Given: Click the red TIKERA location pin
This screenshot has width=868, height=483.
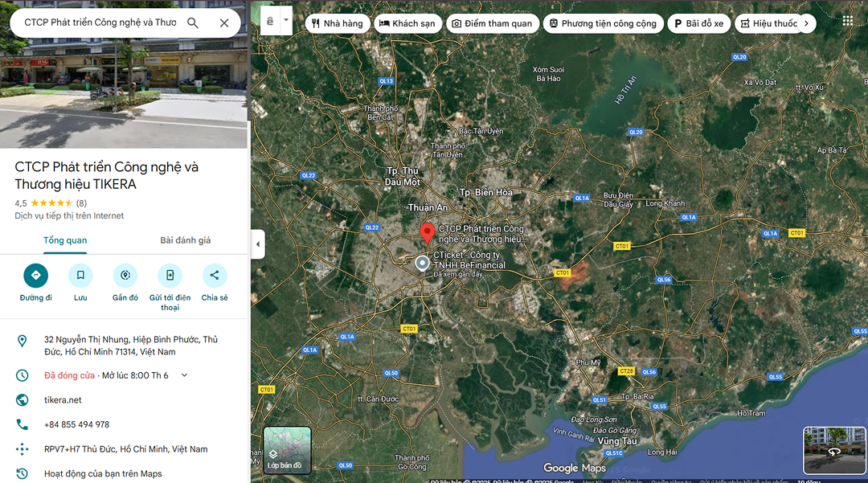Looking at the screenshot, I should (428, 233).
